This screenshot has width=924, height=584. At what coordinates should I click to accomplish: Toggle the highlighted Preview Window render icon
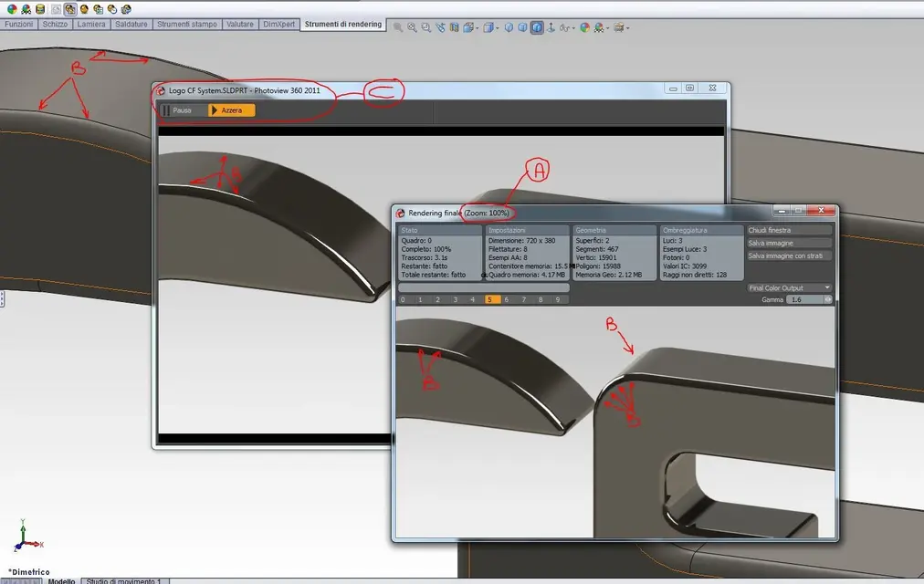(70, 9)
